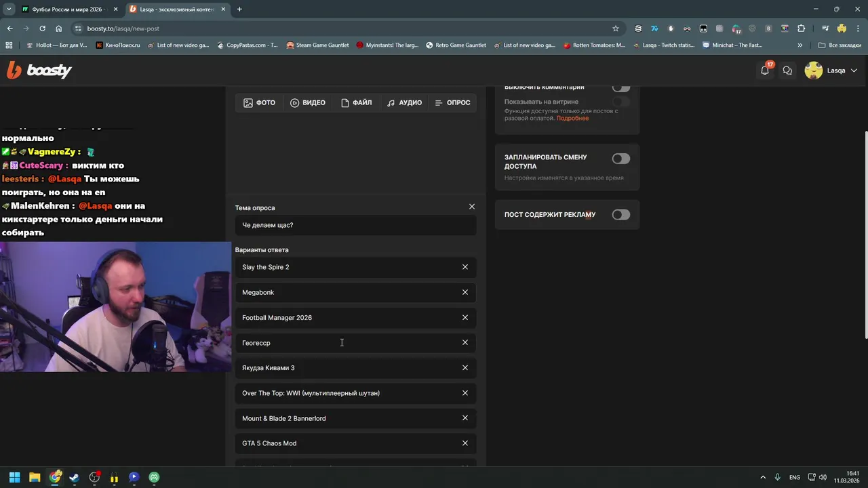This screenshot has height=488, width=868.
Task: Open Boosty messages chat icon
Action: point(787,70)
